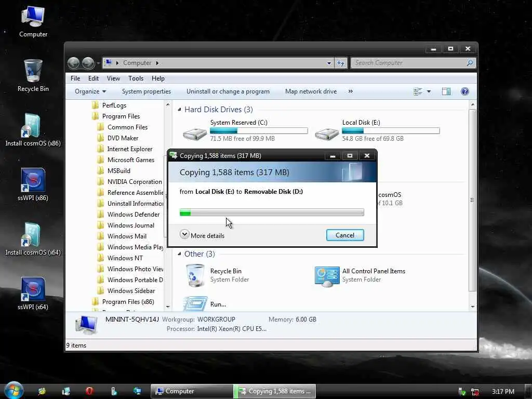This screenshot has width=532, height=399.
Task: Select the Run... item icon
Action: coord(195,303)
